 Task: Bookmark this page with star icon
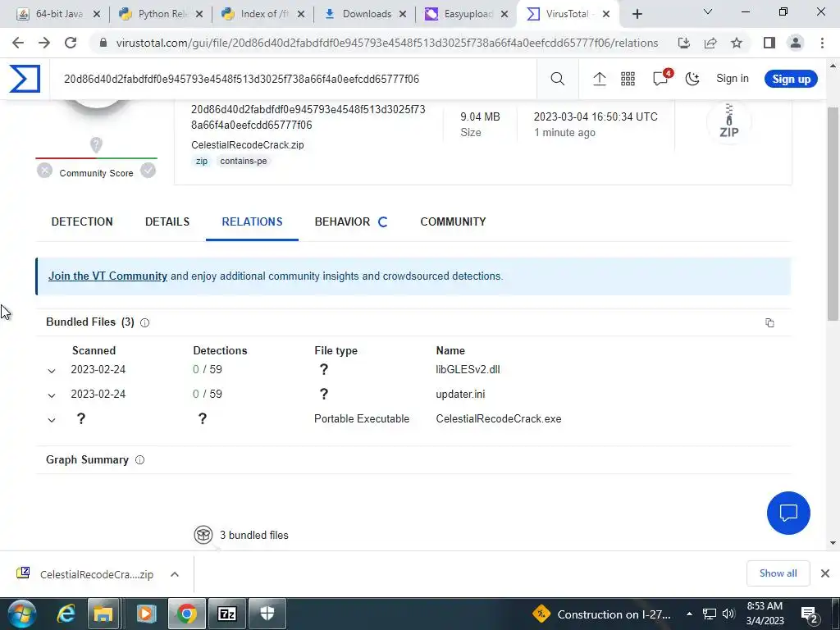tap(737, 43)
